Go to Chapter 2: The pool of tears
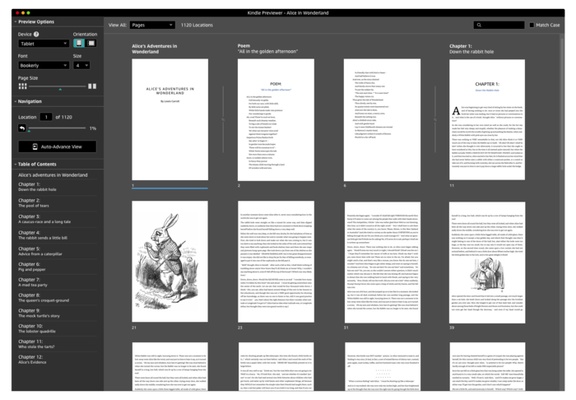576x400 pixels. tap(33, 203)
